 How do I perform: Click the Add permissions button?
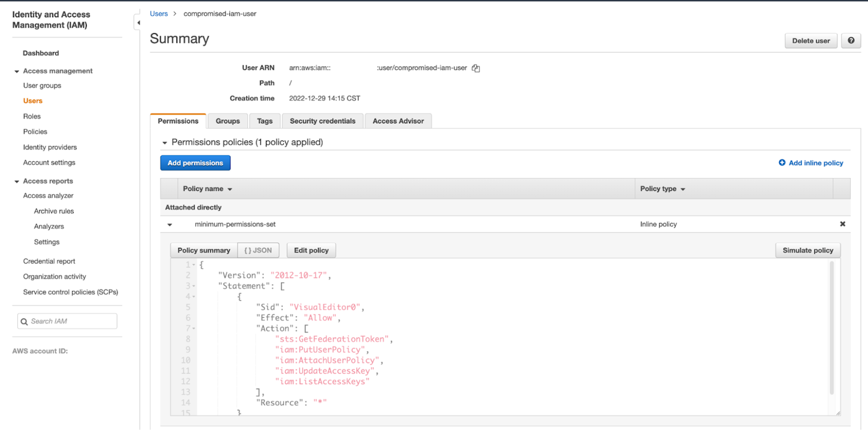pos(195,163)
